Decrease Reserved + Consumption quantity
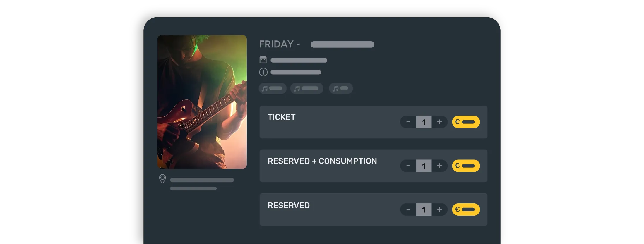The width and height of the screenshot is (644, 244). 408,166
